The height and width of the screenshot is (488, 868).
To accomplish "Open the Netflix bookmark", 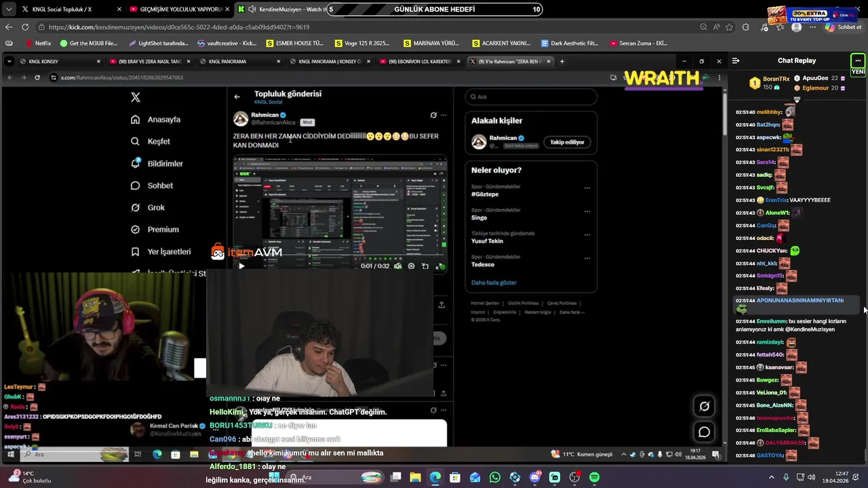I will coord(37,43).
